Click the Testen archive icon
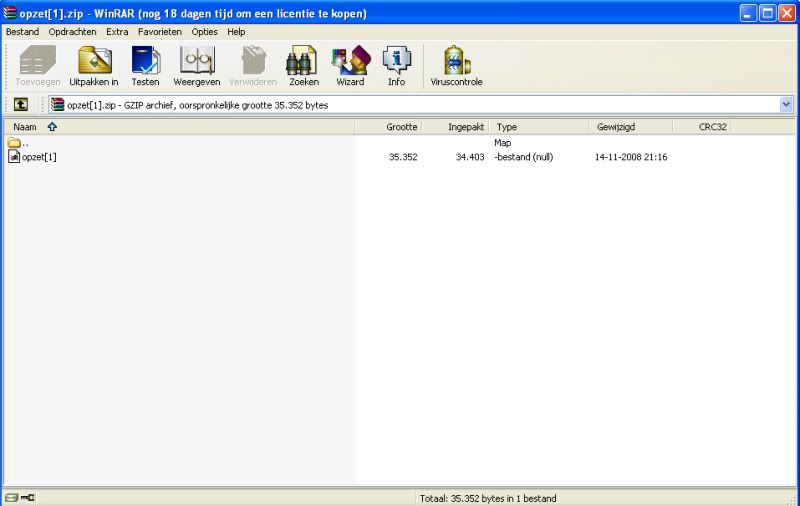Image resolution: width=800 pixels, height=506 pixels. [145, 60]
